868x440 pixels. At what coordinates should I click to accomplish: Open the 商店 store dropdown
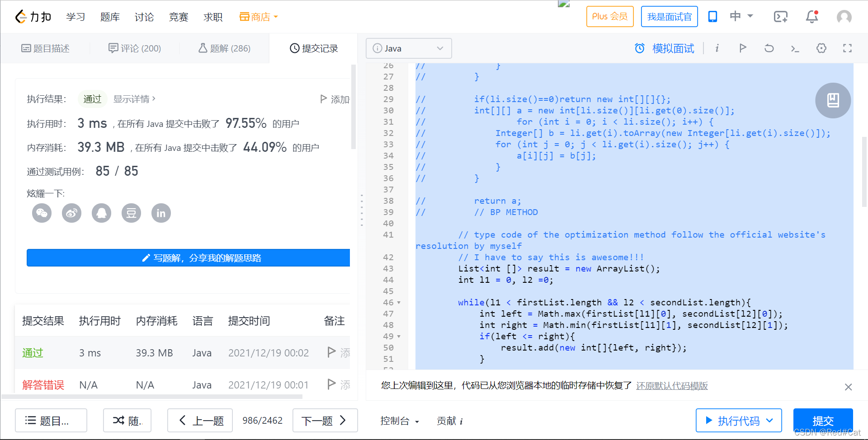pyautogui.click(x=258, y=17)
